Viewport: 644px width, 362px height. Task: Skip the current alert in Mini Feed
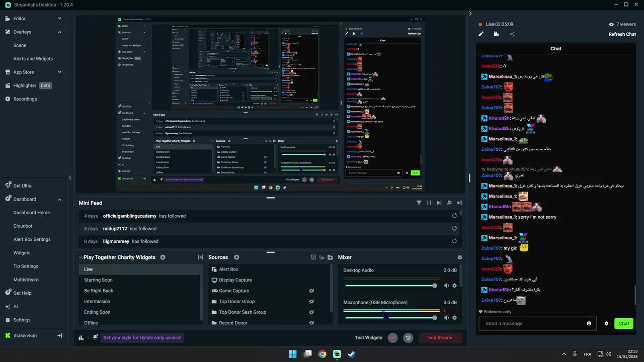(439, 203)
